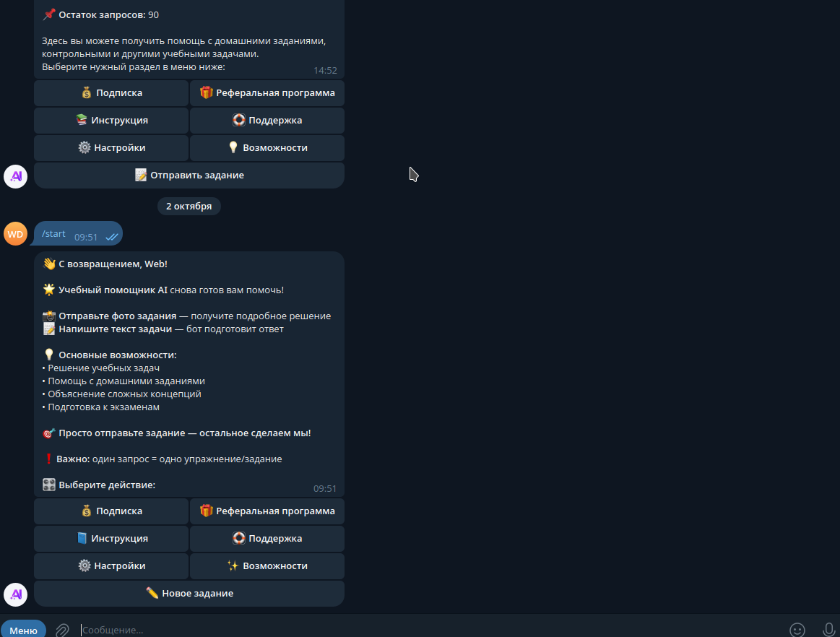Click the paperclip attach file icon
The image size is (840, 637).
click(x=62, y=630)
